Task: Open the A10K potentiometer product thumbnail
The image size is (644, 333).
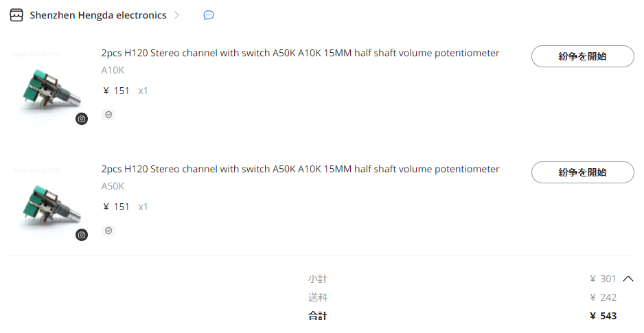Action: pyautogui.click(x=49, y=87)
